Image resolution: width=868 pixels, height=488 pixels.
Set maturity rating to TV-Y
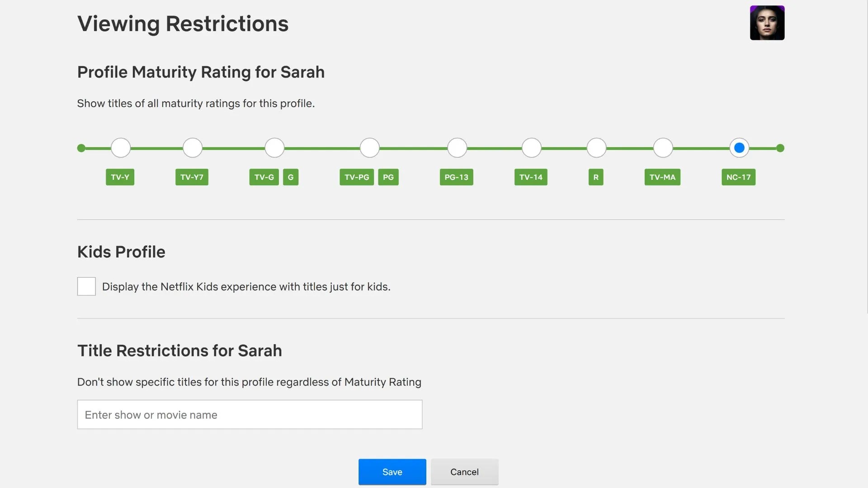120,147
